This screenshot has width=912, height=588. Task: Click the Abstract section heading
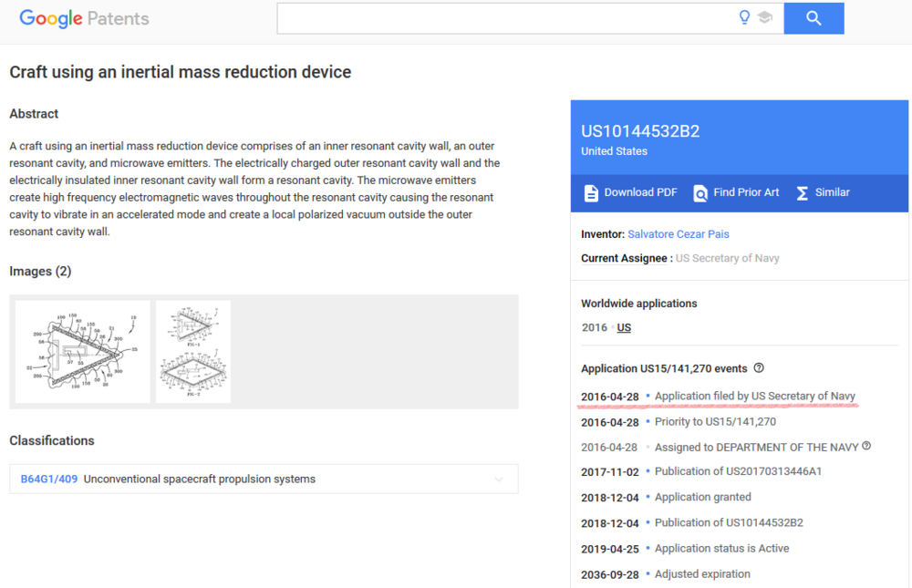pyautogui.click(x=34, y=114)
